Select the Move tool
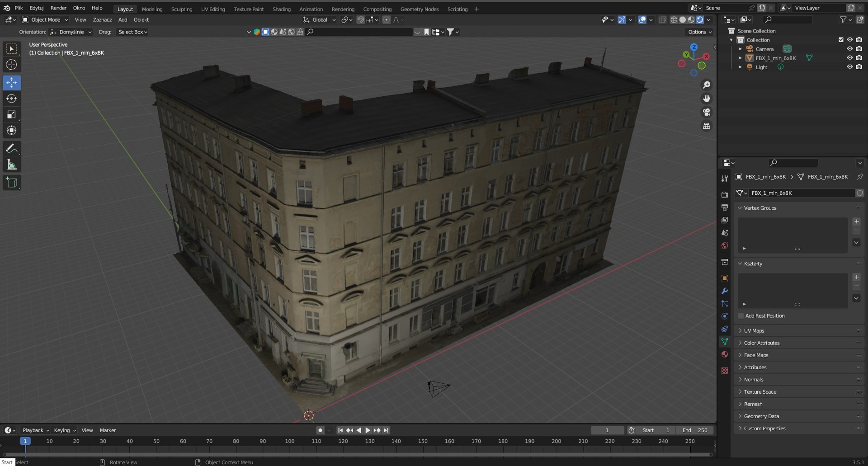Screen dimensions: 868x466 pos(12,83)
